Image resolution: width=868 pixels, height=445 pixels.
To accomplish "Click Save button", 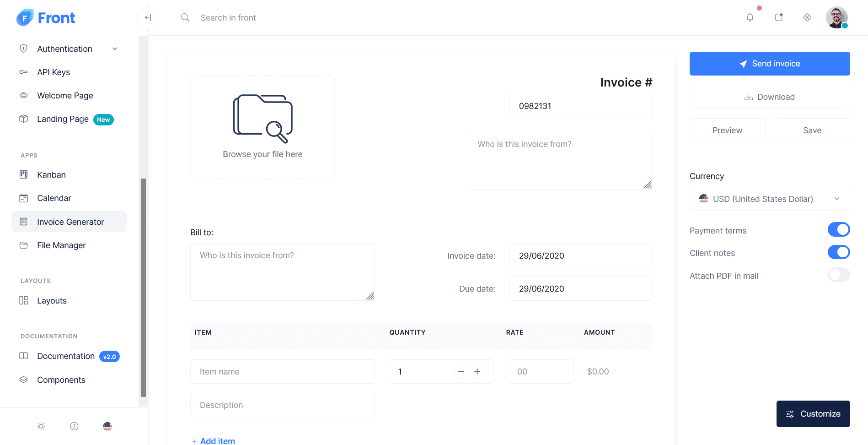I will pyautogui.click(x=812, y=130).
